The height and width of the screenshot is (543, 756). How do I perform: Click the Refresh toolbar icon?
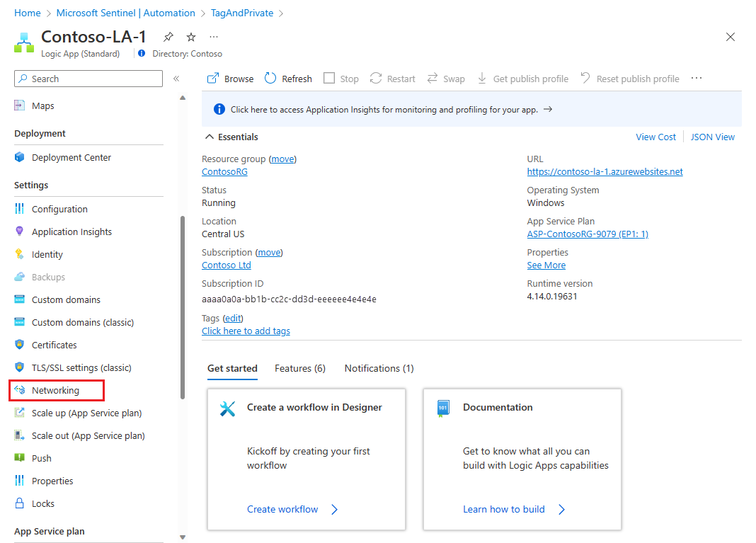pos(270,79)
